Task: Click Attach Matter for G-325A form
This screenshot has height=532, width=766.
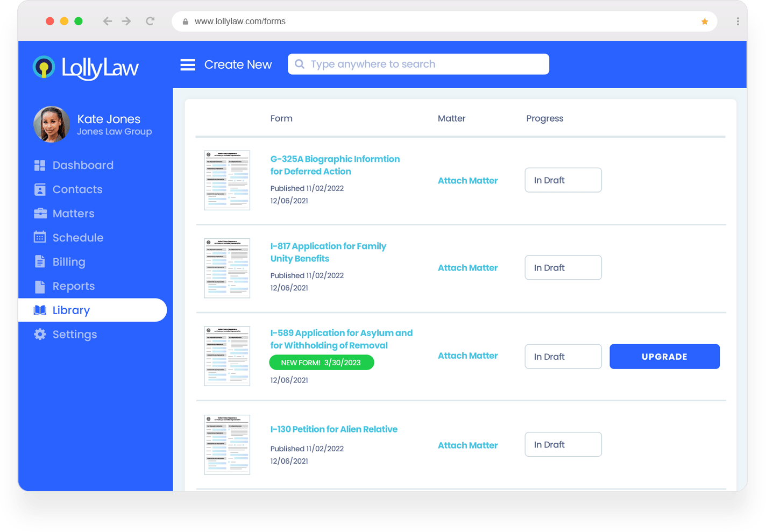Action: [467, 181]
